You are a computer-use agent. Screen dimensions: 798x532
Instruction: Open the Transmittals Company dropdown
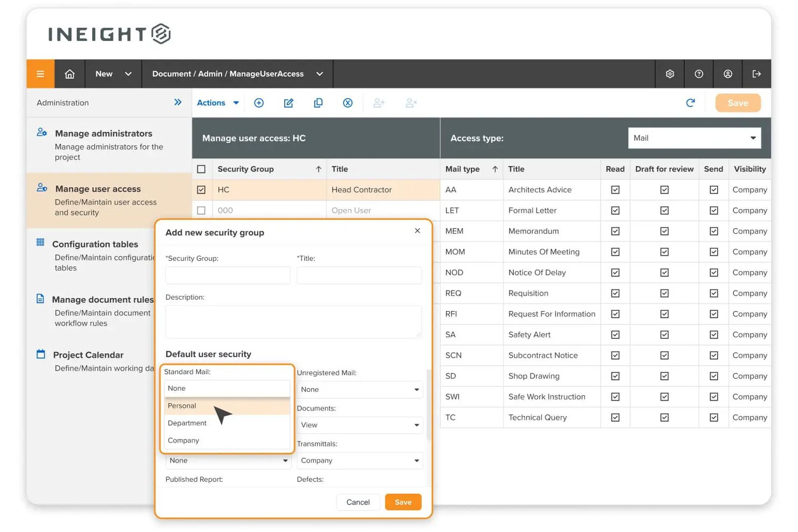[x=360, y=460]
